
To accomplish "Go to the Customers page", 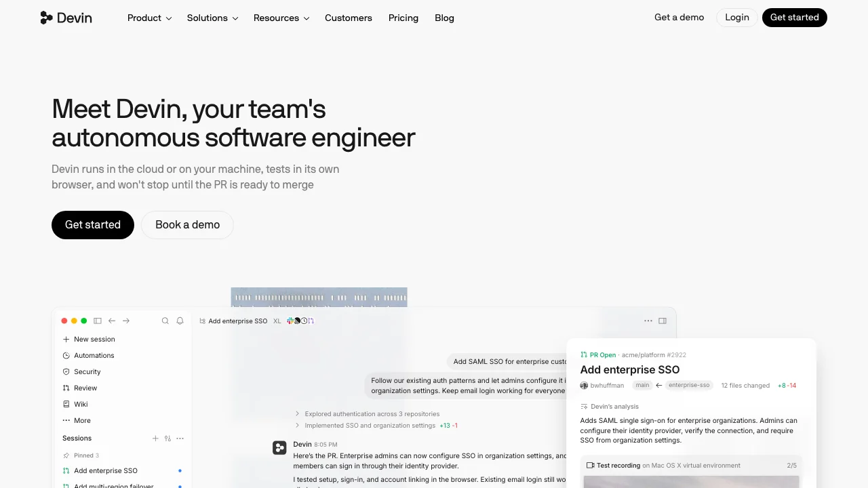I will [x=349, y=18].
